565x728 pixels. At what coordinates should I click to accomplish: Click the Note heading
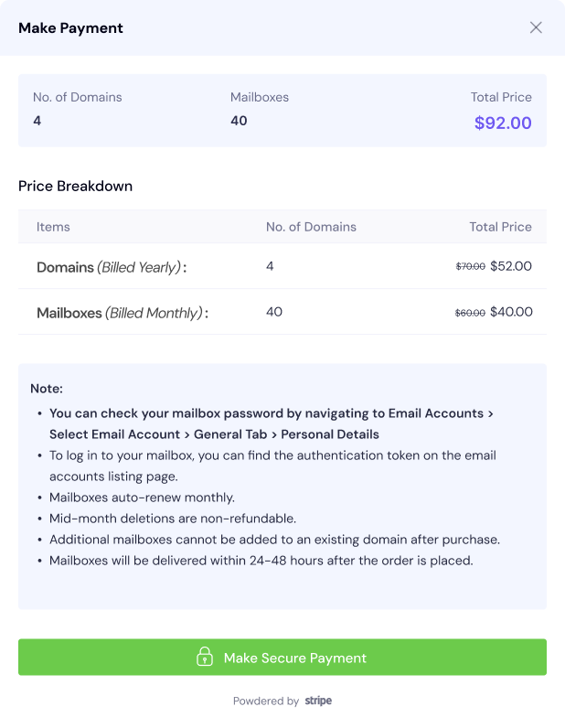47,389
